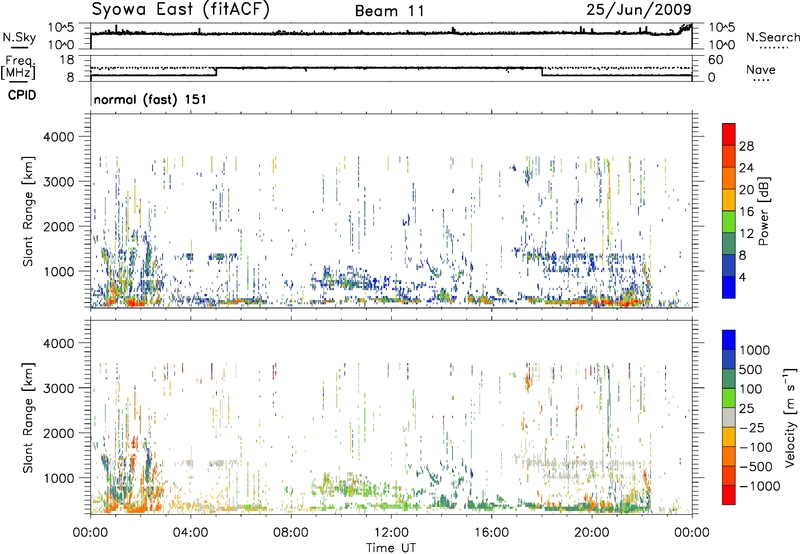The height and width of the screenshot is (554, 800).
Task: Click the "3000" tick of velocity panel
Action: 58,388
